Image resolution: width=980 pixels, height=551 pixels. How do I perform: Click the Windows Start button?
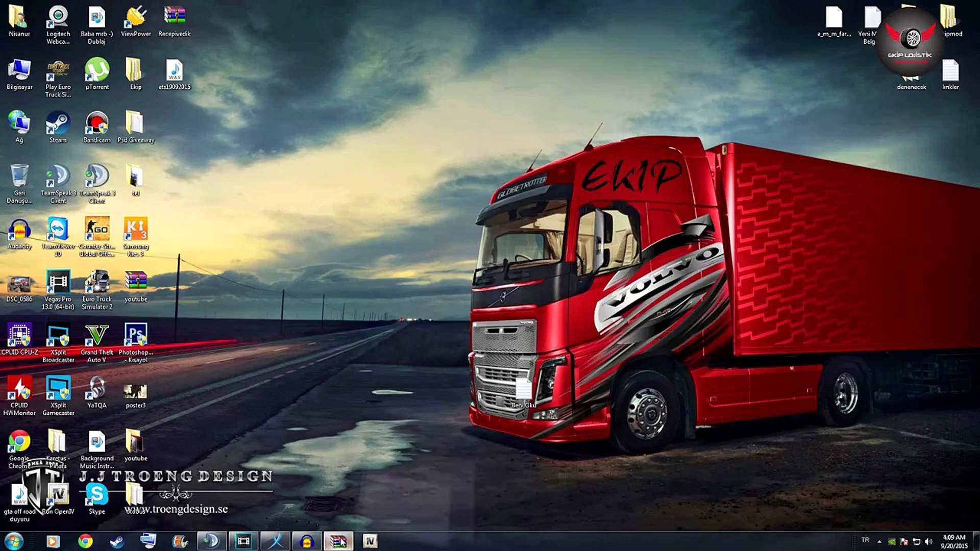pos(14,541)
